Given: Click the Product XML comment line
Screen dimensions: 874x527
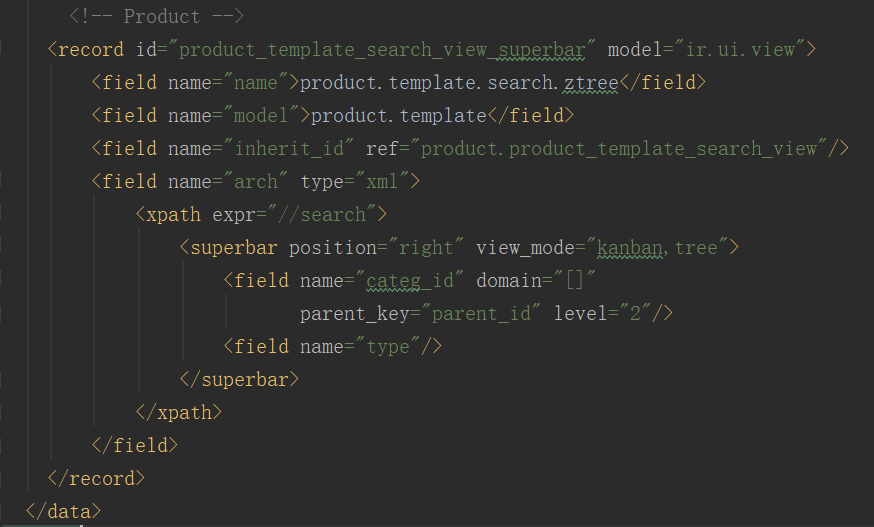Looking at the screenshot, I should tap(157, 17).
